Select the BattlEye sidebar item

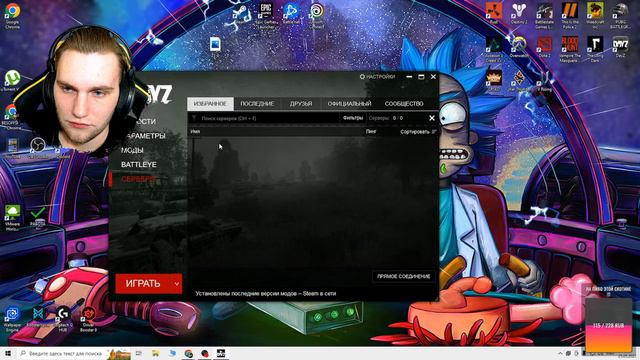[139, 164]
